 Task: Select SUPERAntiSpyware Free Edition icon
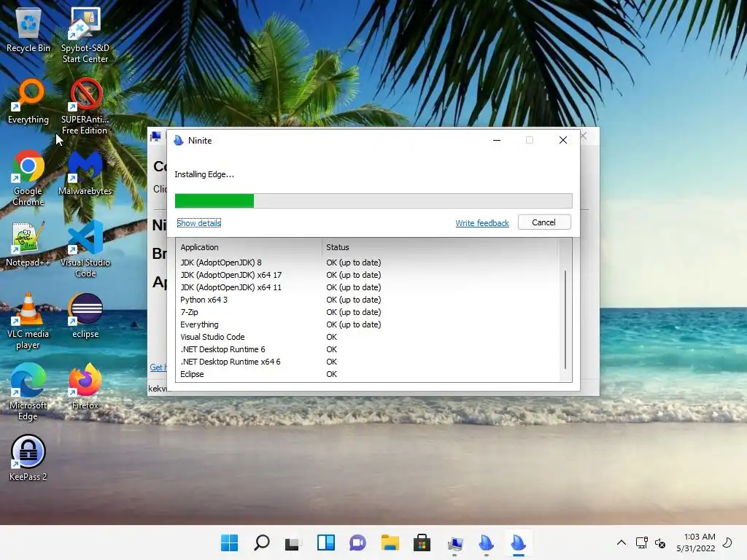[85, 106]
